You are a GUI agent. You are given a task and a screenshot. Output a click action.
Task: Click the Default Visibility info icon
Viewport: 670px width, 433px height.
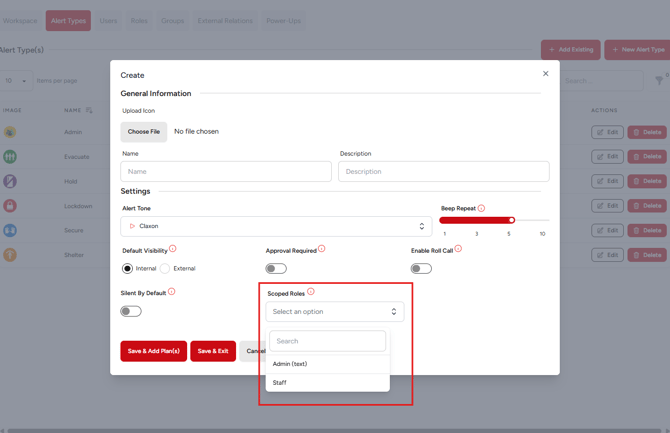172,249
